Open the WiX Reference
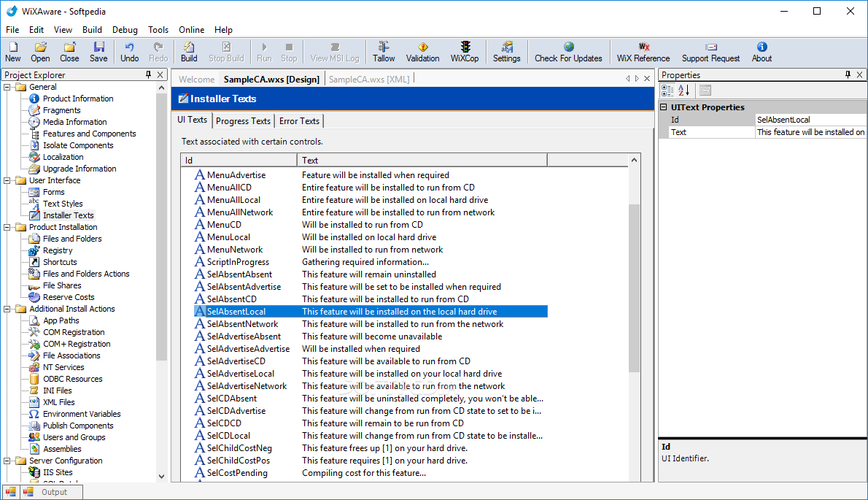This screenshot has height=500, width=868. click(643, 52)
